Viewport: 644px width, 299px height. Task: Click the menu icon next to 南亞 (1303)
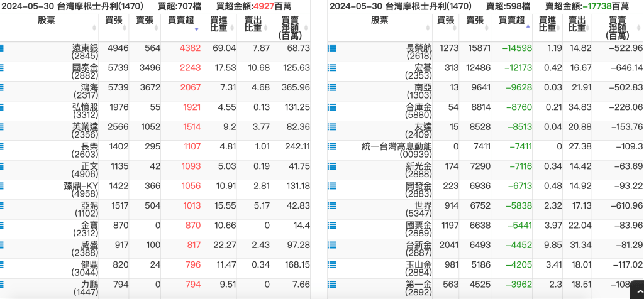[332, 87]
